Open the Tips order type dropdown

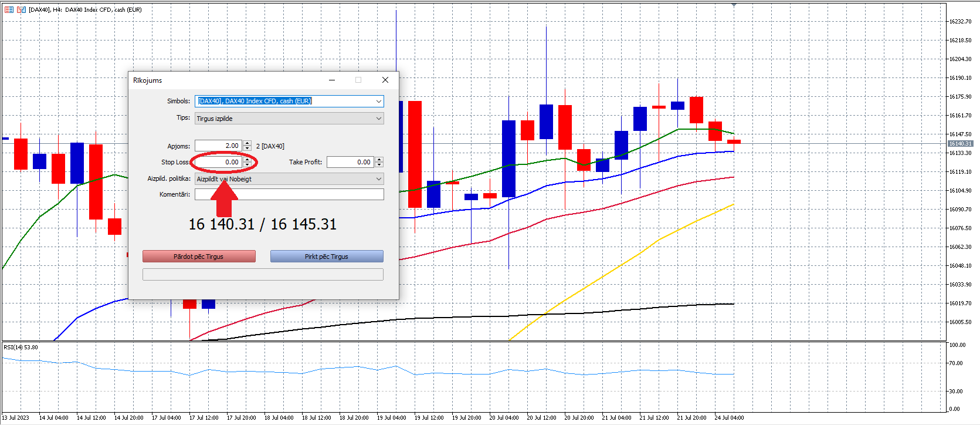click(x=379, y=119)
